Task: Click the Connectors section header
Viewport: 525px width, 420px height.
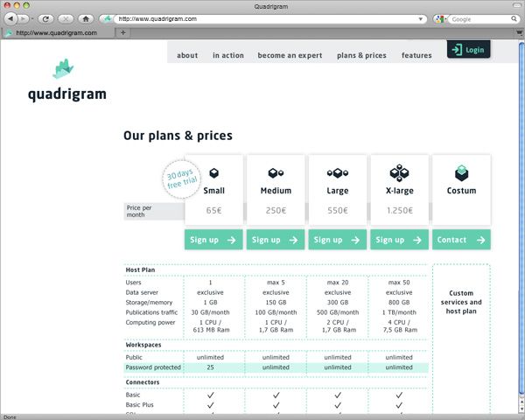Action: [x=143, y=382]
